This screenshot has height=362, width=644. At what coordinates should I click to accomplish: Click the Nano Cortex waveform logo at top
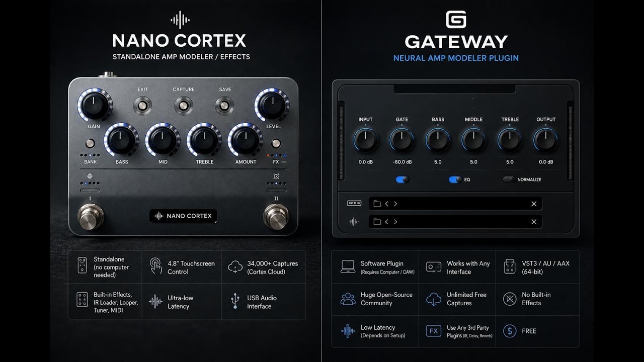pos(180,20)
